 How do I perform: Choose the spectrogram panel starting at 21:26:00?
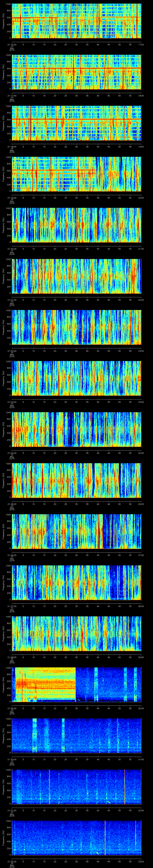coord(77,532)
